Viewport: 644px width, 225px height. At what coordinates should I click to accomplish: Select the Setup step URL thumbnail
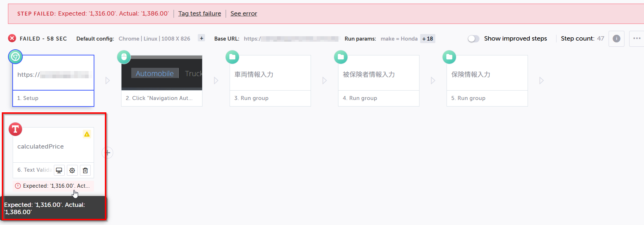(54, 73)
